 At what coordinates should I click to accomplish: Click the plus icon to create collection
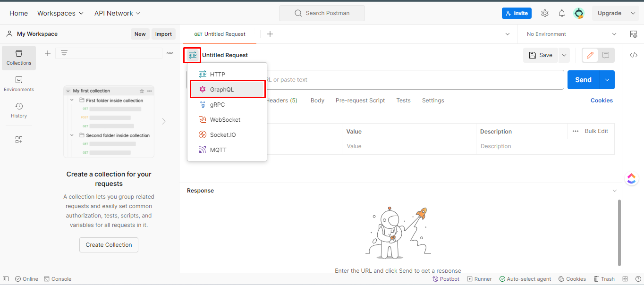click(48, 53)
